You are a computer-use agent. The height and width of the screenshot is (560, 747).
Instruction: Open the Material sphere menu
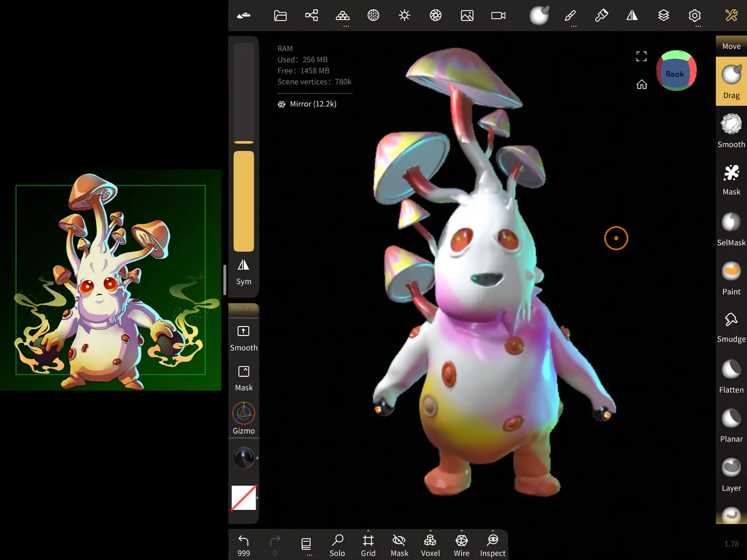[373, 15]
